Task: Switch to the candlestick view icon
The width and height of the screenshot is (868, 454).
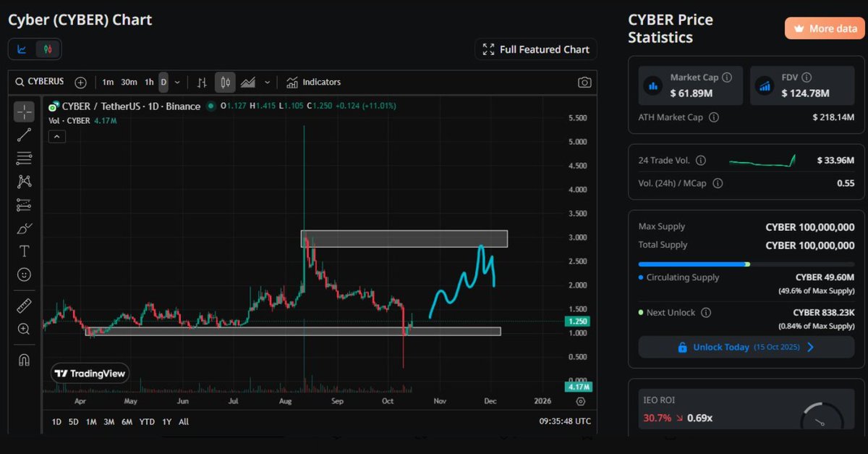Action: pyautogui.click(x=48, y=49)
